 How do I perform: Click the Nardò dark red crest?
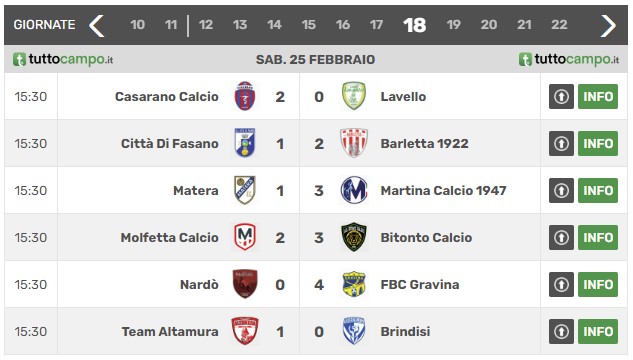pyautogui.click(x=245, y=284)
